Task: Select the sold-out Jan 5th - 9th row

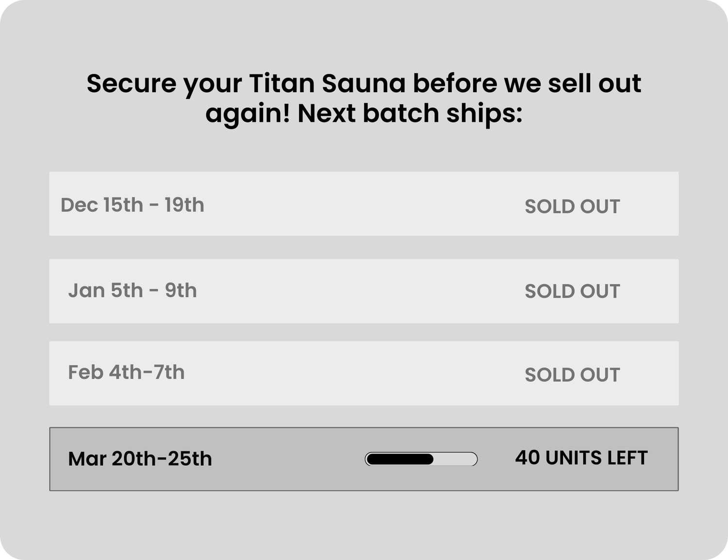Action: tap(364, 291)
